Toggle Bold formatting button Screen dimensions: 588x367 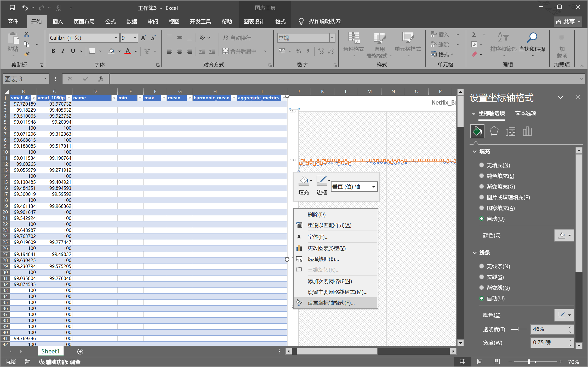(53, 51)
